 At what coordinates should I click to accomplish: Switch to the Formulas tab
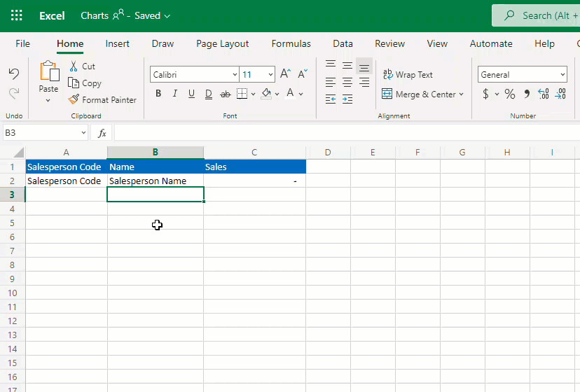click(291, 43)
